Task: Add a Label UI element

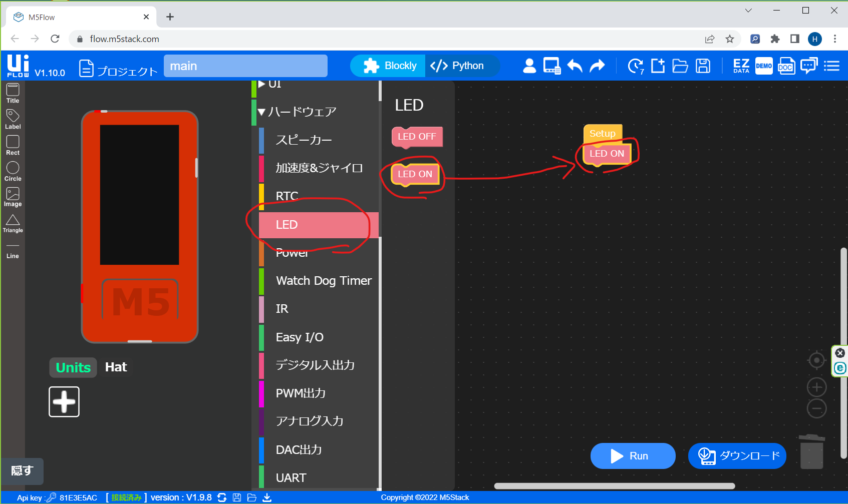Action: pyautogui.click(x=13, y=120)
